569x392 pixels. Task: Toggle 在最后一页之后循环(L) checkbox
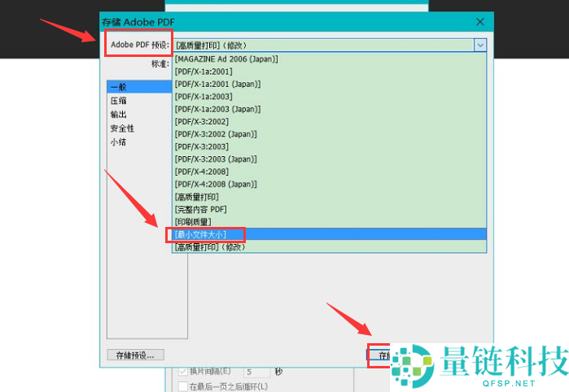pyautogui.click(x=183, y=385)
